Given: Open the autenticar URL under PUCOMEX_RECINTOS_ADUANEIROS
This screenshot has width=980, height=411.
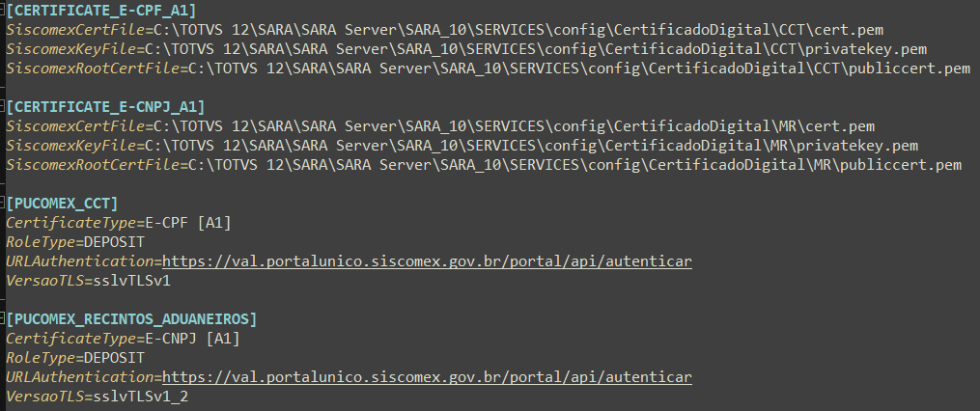Looking at the screenshot, I should click(427, 377).
